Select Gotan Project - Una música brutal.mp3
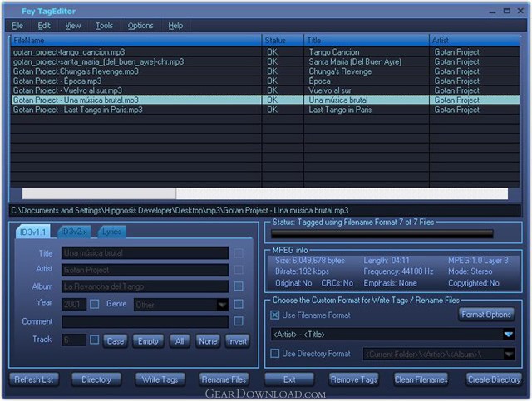Screen dimensions: 532x401 point(264,100)
